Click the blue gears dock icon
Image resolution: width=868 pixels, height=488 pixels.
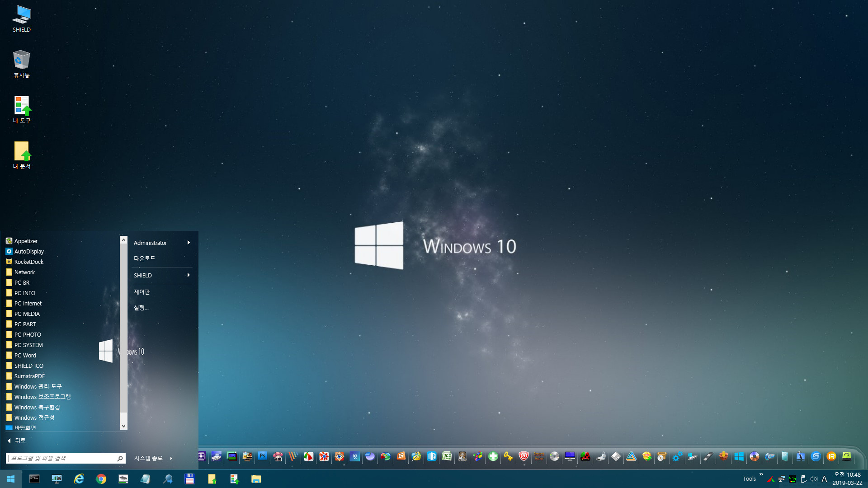pos(677,456)
